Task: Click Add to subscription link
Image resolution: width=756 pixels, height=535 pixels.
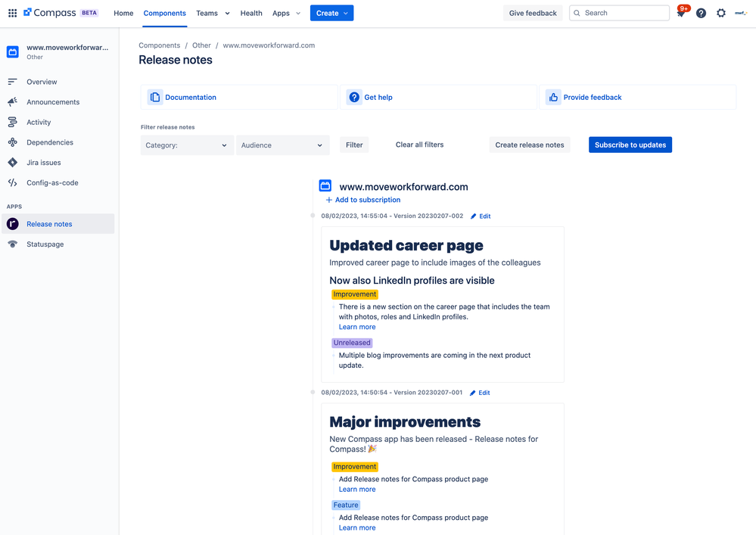Action: pyautogui.click(x=367, y=200)
